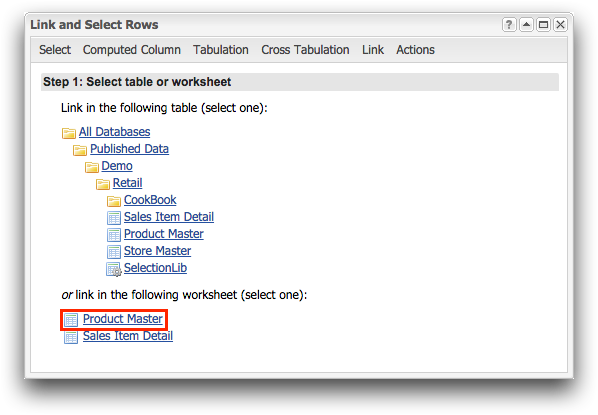Image resolution: width=598 pixels, height=415 pixels.
Task: Click the Store Master table icon
Action: [x=114, y=252]
